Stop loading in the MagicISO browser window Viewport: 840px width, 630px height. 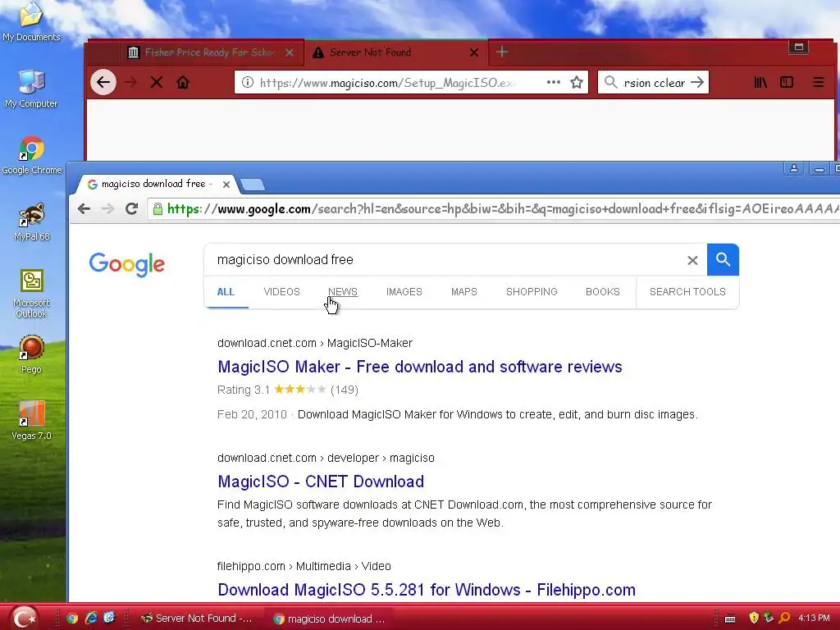157,83
